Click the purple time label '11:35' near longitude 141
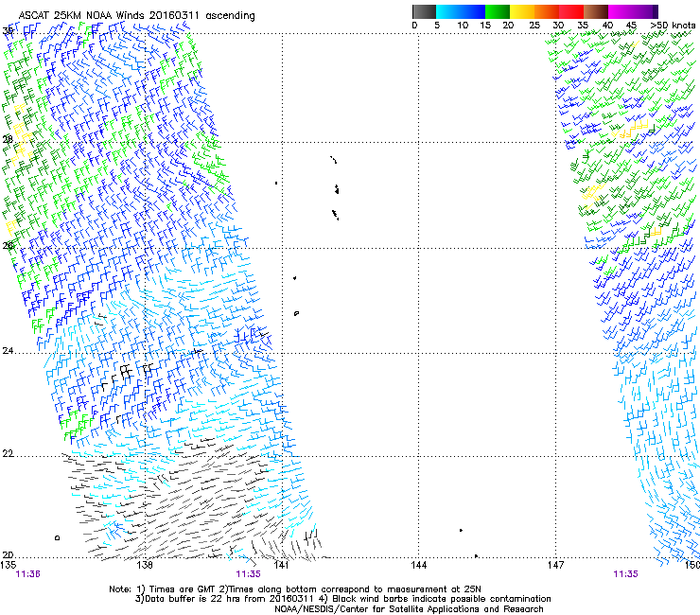The width and height of the screenshot is (700, 615). point(248,574)
